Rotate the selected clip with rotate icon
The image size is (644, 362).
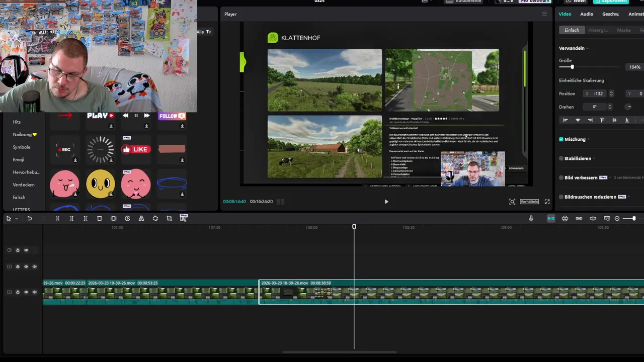click(155, 218)
